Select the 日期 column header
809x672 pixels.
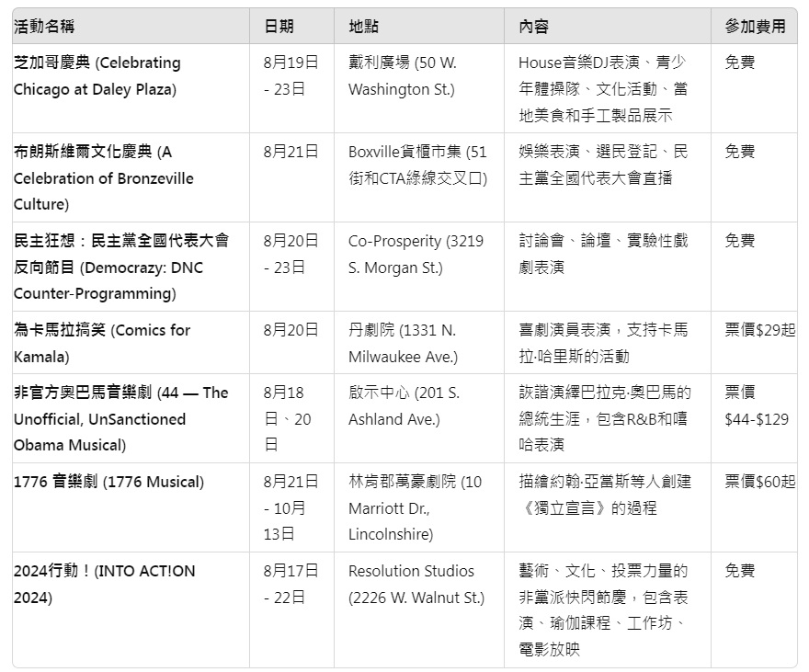click(x=279, y=27)
